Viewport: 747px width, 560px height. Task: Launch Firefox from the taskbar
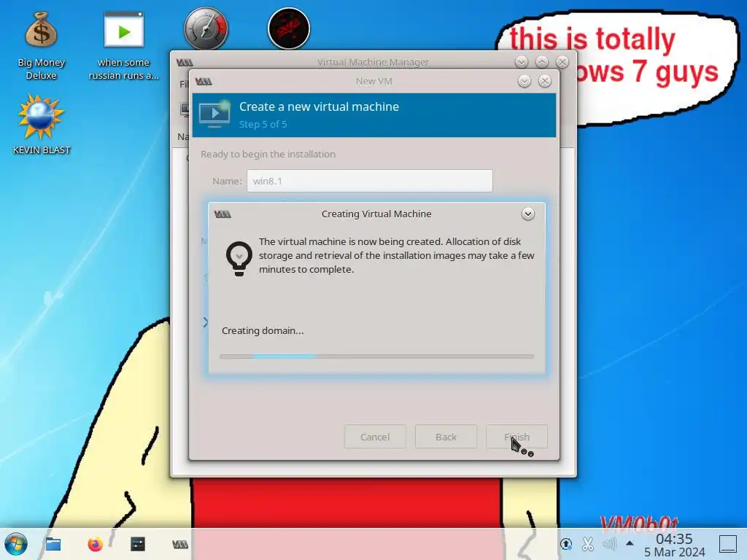pos(96,544)
